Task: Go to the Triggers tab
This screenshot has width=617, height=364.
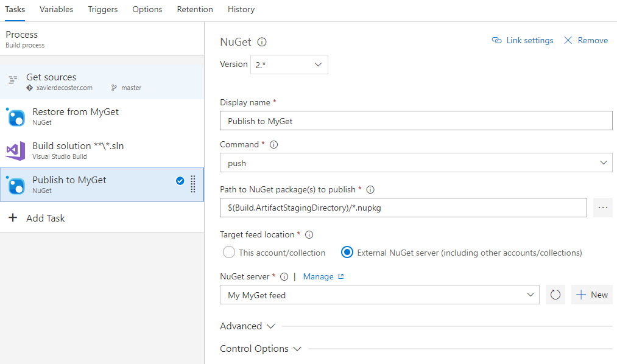Action: coord(103,9)
